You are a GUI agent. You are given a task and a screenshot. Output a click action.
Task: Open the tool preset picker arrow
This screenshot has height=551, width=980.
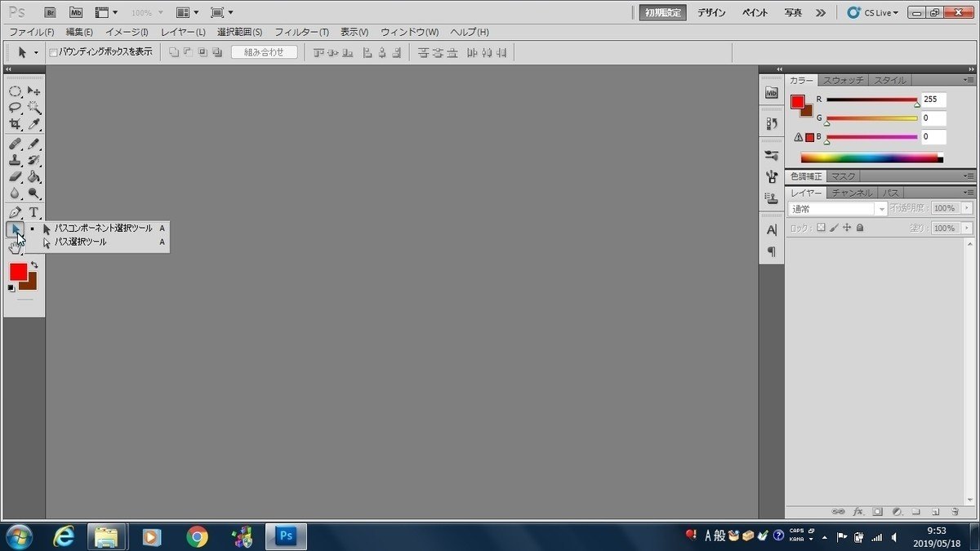36,53
